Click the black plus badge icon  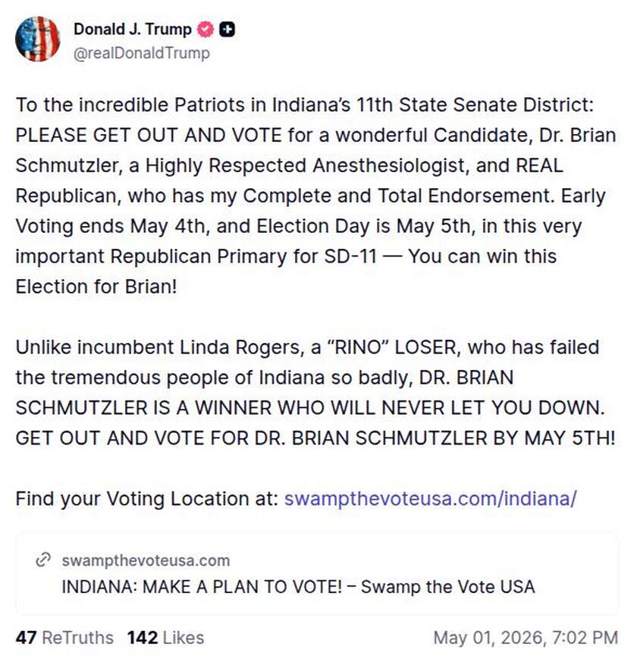(x=227, y=29)
